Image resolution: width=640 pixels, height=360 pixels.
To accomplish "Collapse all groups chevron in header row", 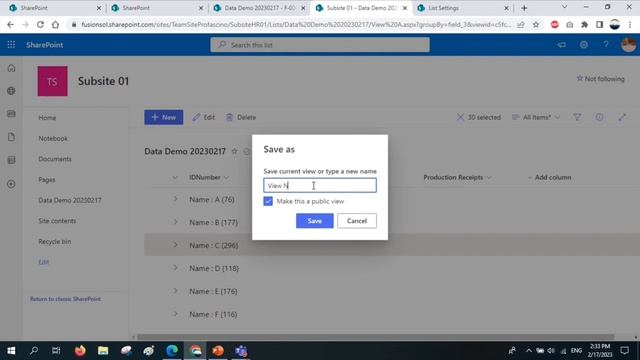I will pos(175,178).
